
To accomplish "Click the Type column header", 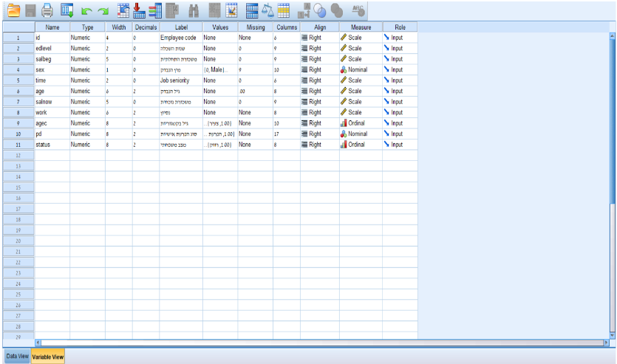I will pos(87,27).
